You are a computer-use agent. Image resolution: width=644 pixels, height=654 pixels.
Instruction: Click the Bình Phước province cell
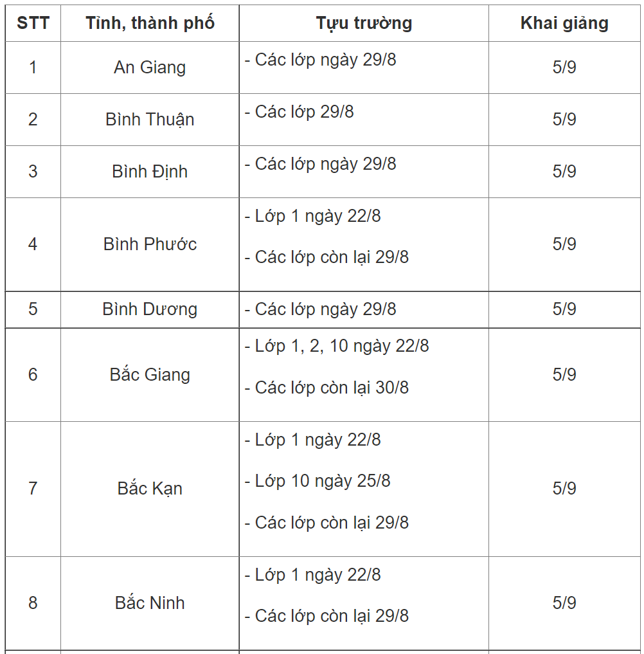point(150,244)
